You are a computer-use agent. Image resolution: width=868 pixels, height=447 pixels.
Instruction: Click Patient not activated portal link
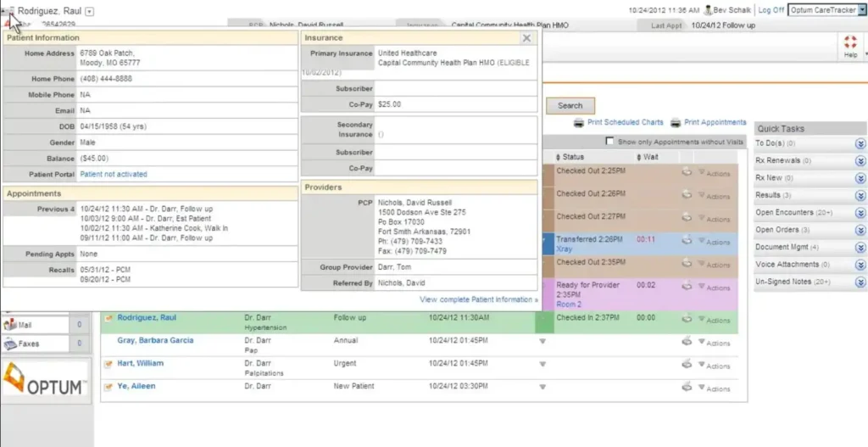(x=114, y=174)
